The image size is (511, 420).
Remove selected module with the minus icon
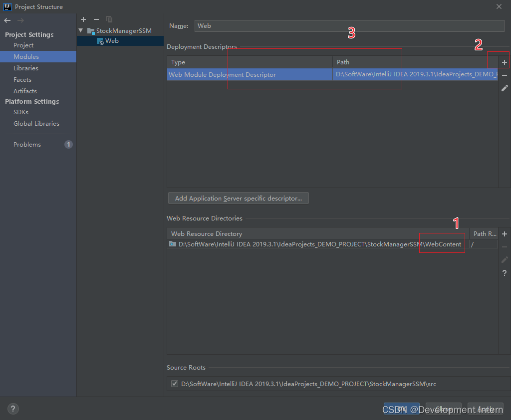point(96,19)
